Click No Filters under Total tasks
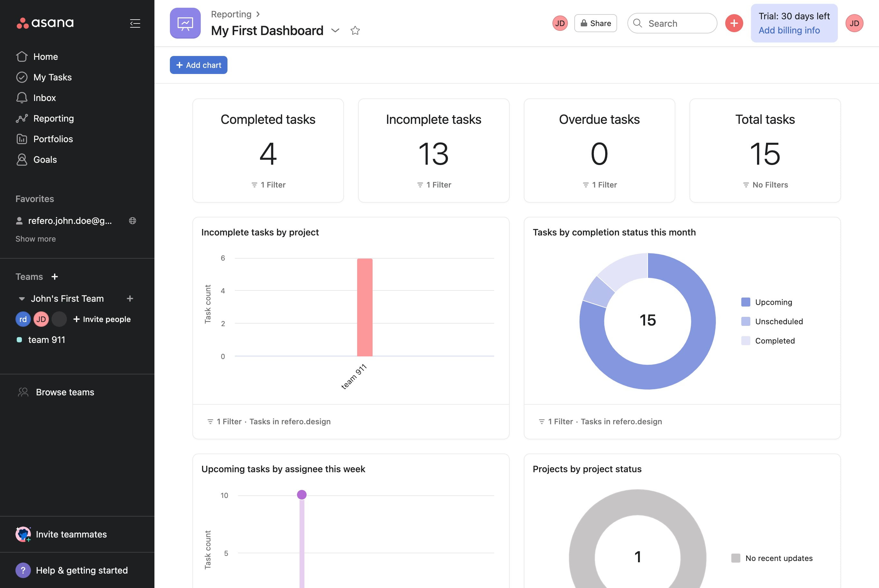The width and height of the screenshot is (879, 588). (765, 185)
